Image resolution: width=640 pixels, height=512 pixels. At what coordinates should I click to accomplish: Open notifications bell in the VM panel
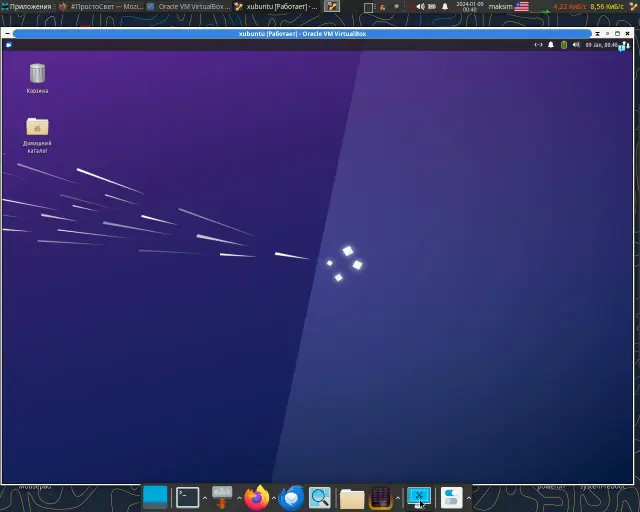(551, 45)
